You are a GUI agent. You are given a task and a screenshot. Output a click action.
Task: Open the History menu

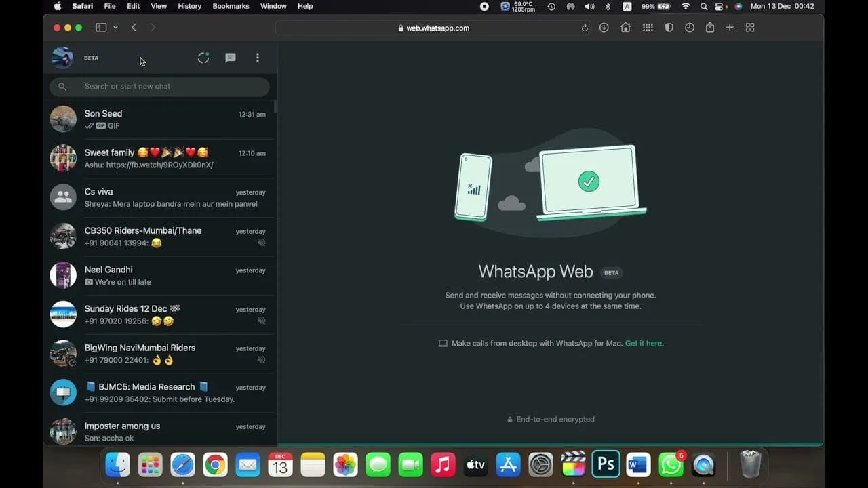(189, 7)
